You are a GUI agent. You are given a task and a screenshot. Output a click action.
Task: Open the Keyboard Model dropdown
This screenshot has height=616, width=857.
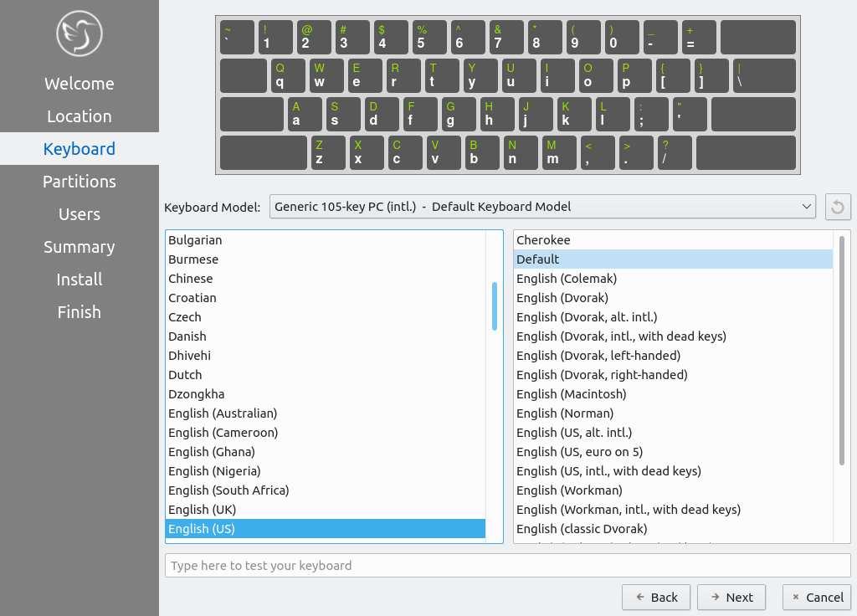(x=542, y=207)
